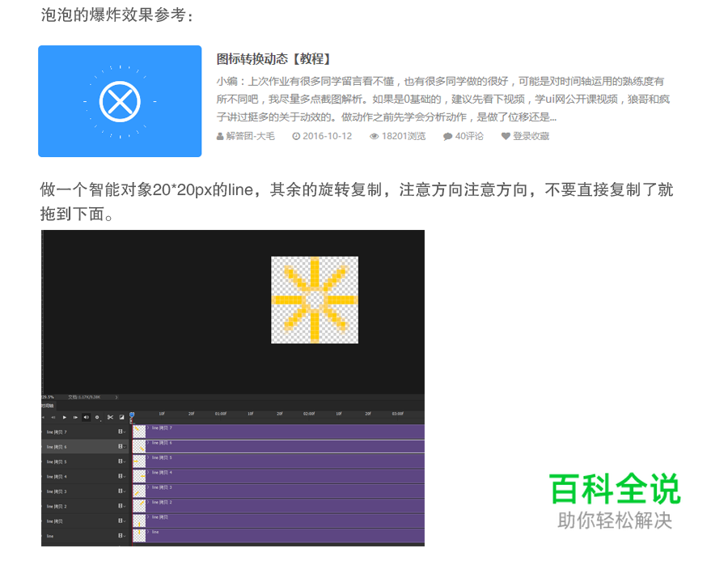Screen dimensions: 728x561
Task: Open the dropdown beside line 拷贝 5 track switch
Action: tap(124, 461)
